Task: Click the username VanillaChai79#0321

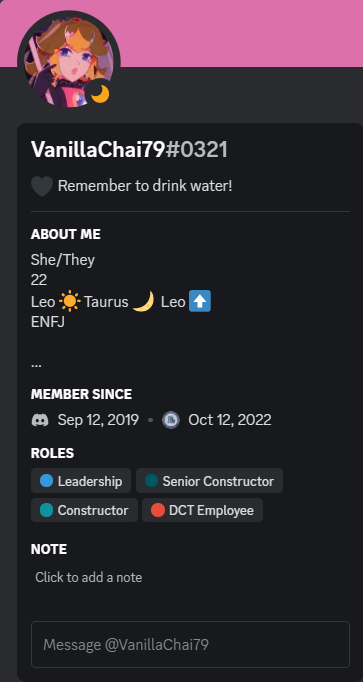Action: [x=129, y=150]
